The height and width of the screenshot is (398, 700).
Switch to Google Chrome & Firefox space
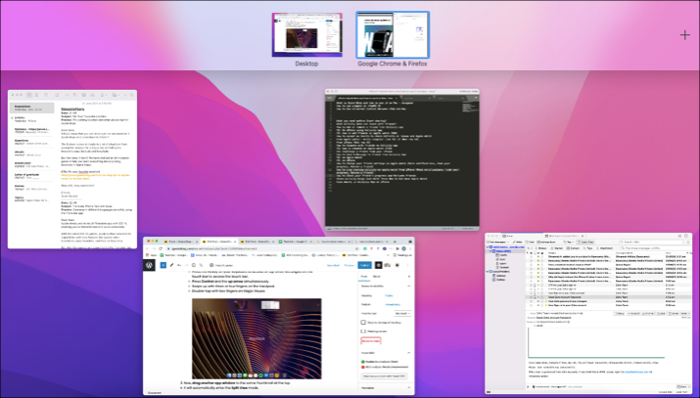392,35
